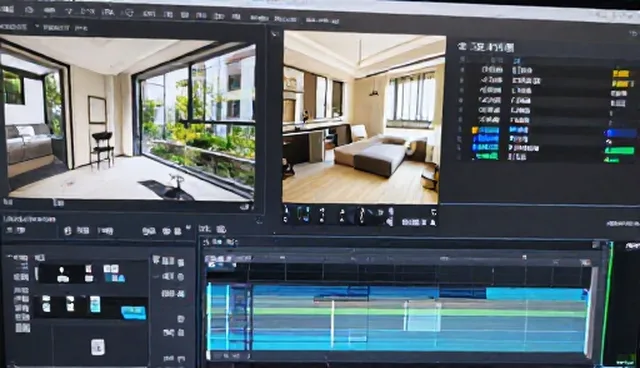Click the blue bar at the right panel list's right edge
This screenshot has height=368, width=640.
pos(620,133)
